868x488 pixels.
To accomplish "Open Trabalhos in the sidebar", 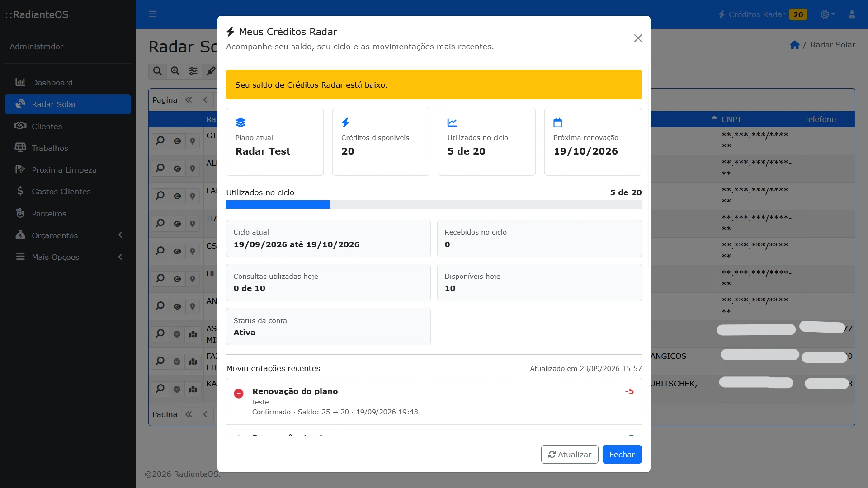I will (x=68, y=148).
